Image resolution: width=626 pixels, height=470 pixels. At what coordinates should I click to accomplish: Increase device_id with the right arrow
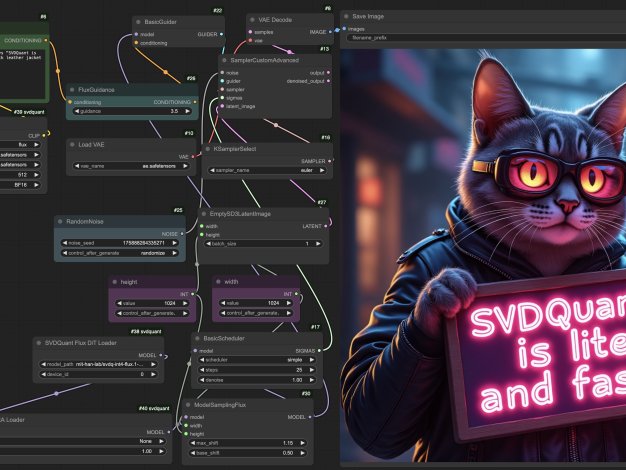[153, 374]
